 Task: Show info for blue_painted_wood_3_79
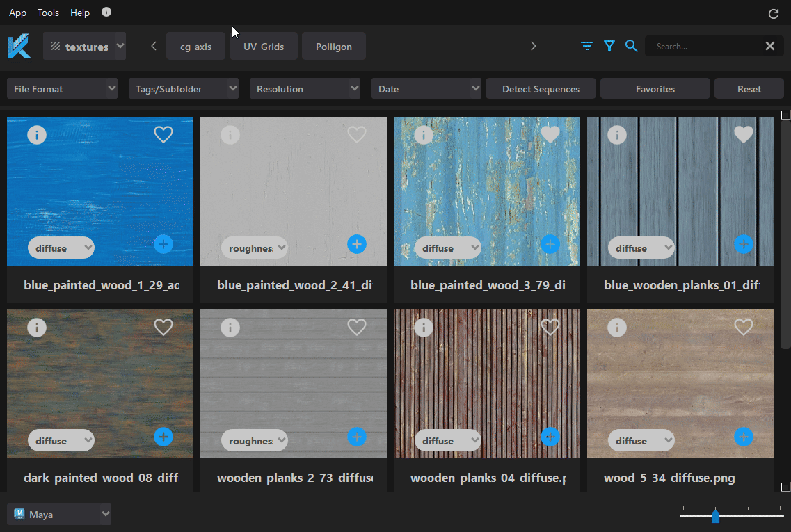(424, 135)
